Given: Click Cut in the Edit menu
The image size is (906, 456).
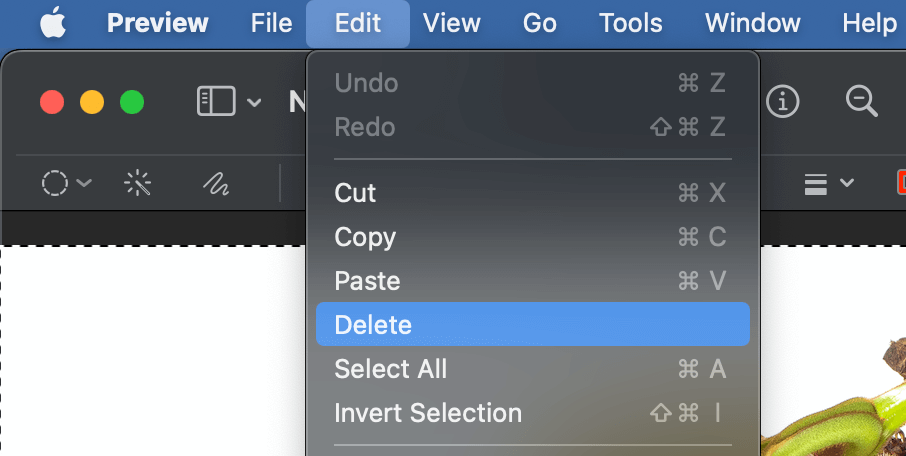Looking at the screenshot, I should click(533, 192).
